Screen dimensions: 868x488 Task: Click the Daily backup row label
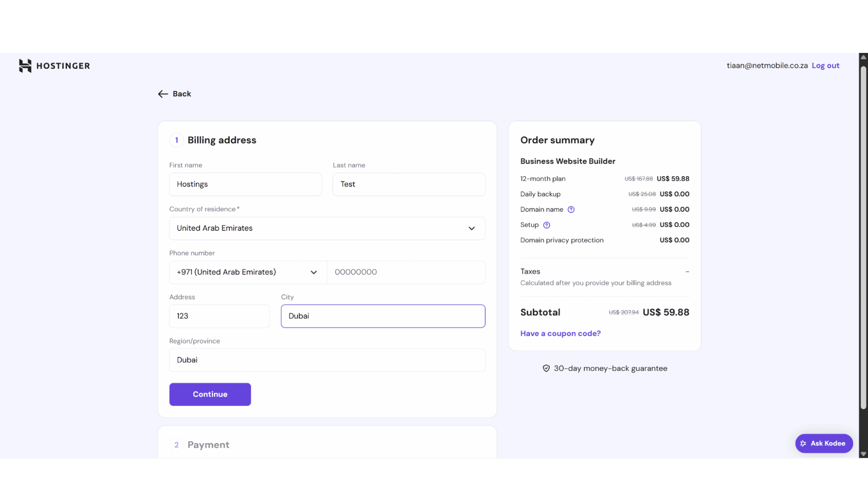coord(540,194)
